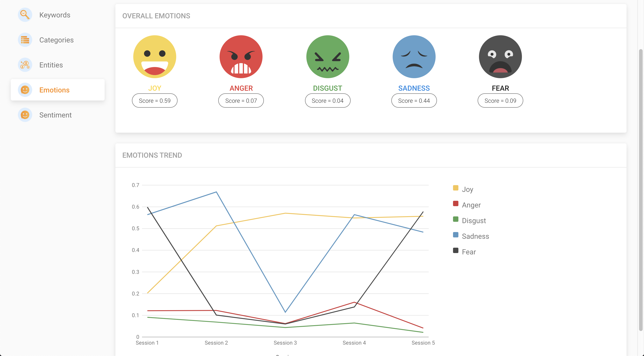Viewport: 644px width, 356px height.
Task: Click the dark Fear emoji face
Action: point(500,57)
